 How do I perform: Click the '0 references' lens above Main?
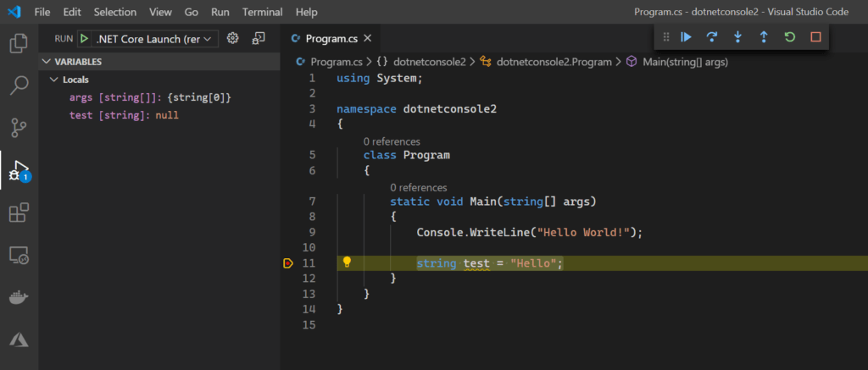[419, 187]
